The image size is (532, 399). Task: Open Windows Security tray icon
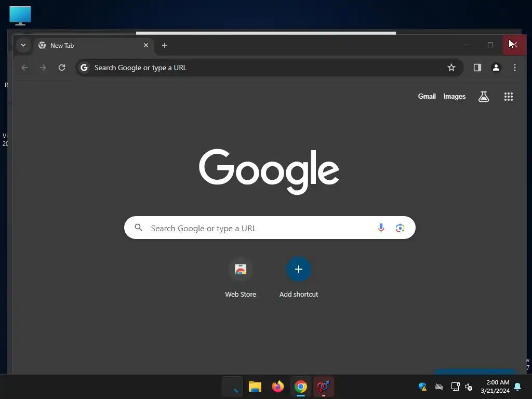point(422,387)
